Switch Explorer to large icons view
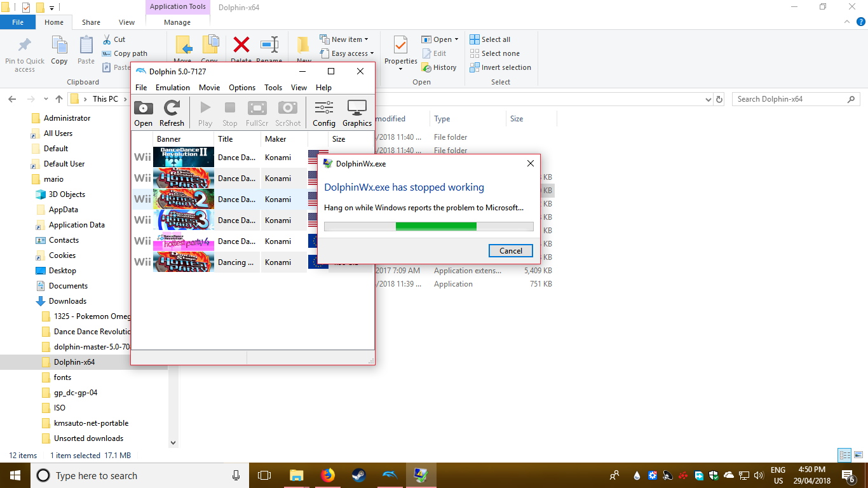Screen dimensions: 868x488 pos(858,455)
